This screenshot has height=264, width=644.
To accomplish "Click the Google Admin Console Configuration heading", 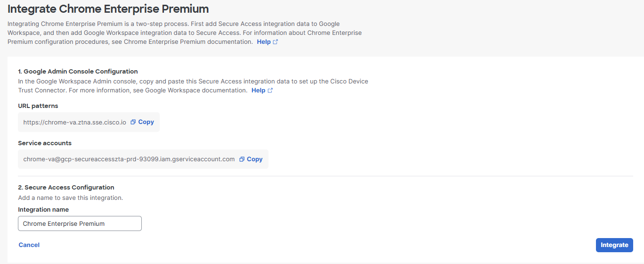I will point(78,72).
